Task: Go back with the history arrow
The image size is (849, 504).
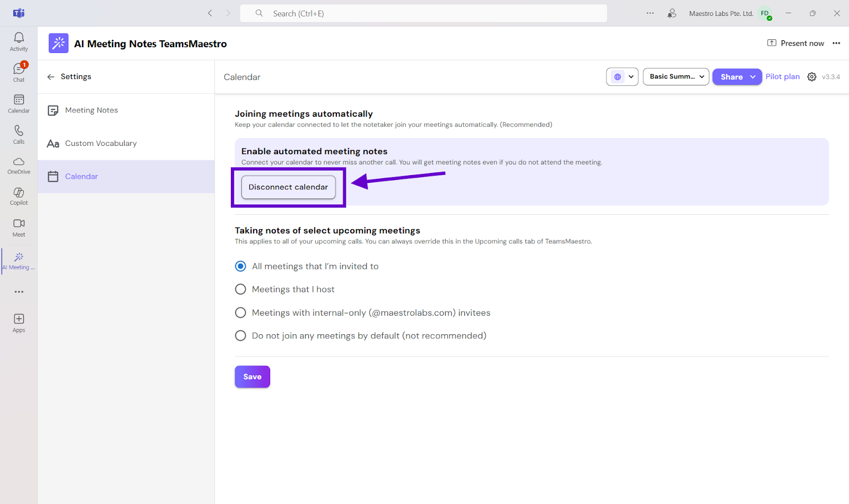Action: (210, 13)
